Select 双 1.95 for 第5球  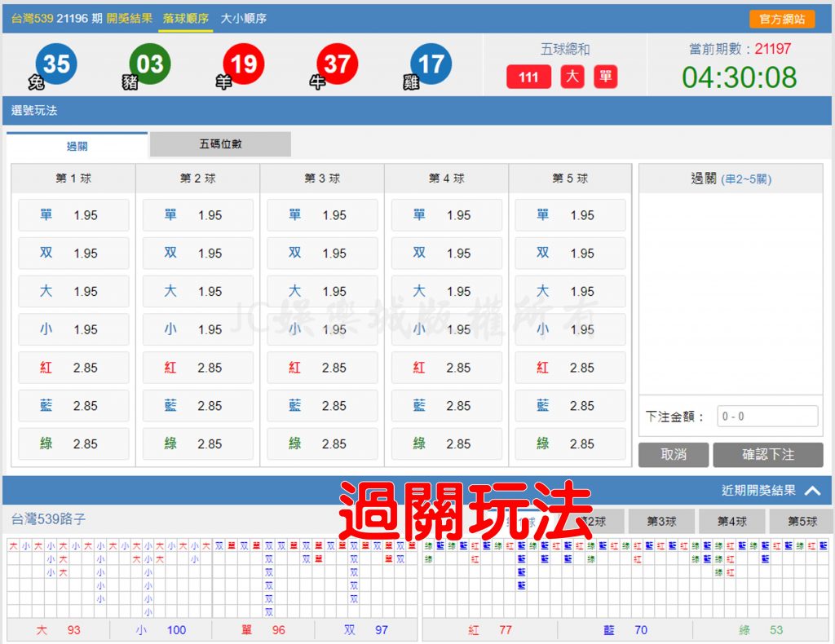point(570,254)
